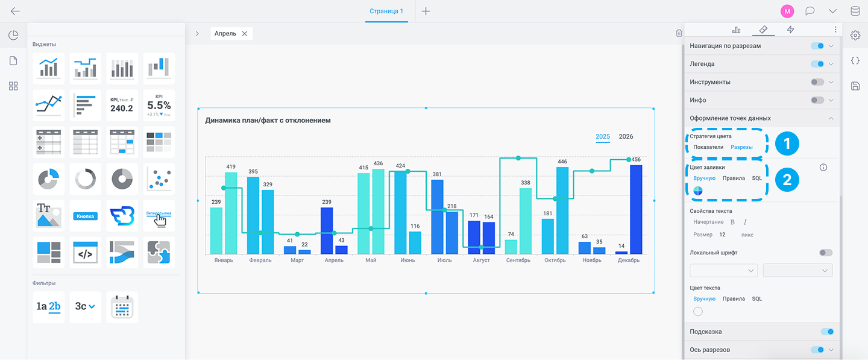The width and height of the screenshot is (868, 360).
Task: Add the pie chart widget
Action: 122,178
